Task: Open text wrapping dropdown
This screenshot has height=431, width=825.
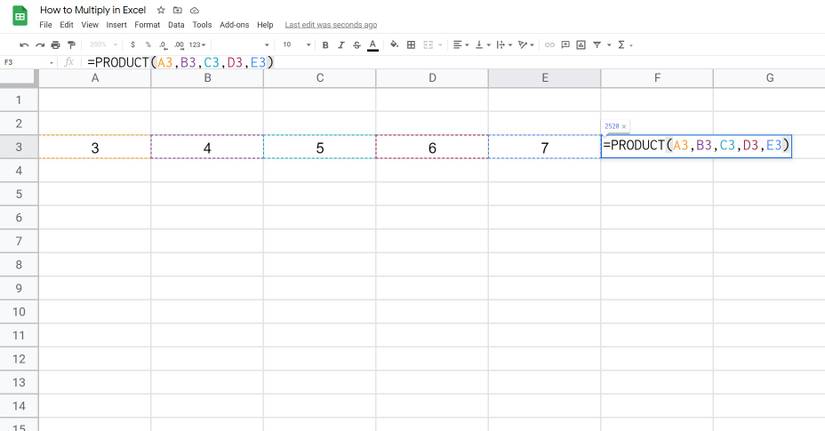Action: click(504, 45)
